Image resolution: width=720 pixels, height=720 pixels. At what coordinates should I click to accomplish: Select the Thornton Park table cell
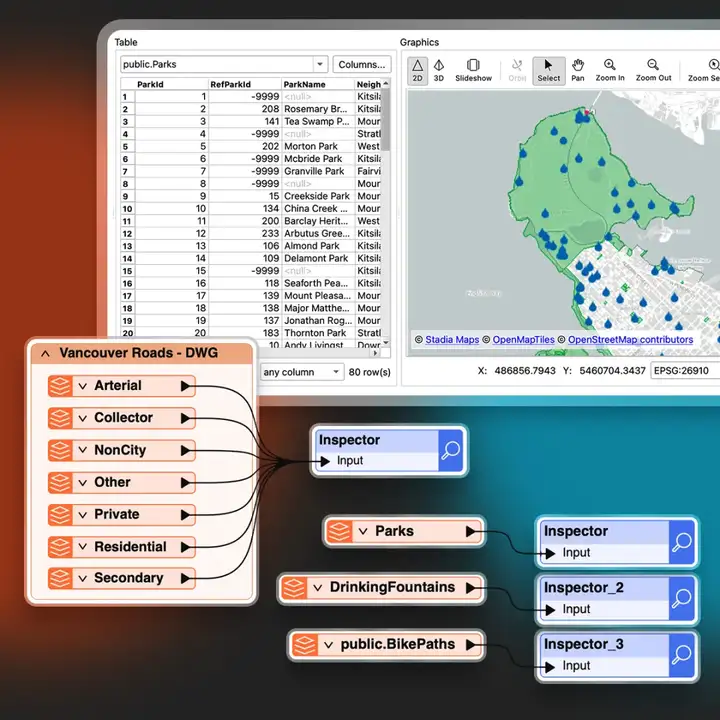pyautogui.click(x=318, y=333)
